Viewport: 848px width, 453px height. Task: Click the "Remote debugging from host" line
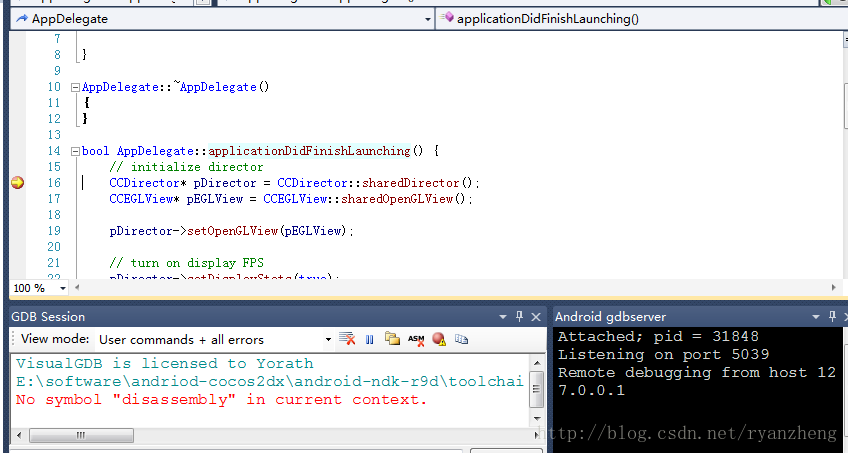click(x=697, y=372)
